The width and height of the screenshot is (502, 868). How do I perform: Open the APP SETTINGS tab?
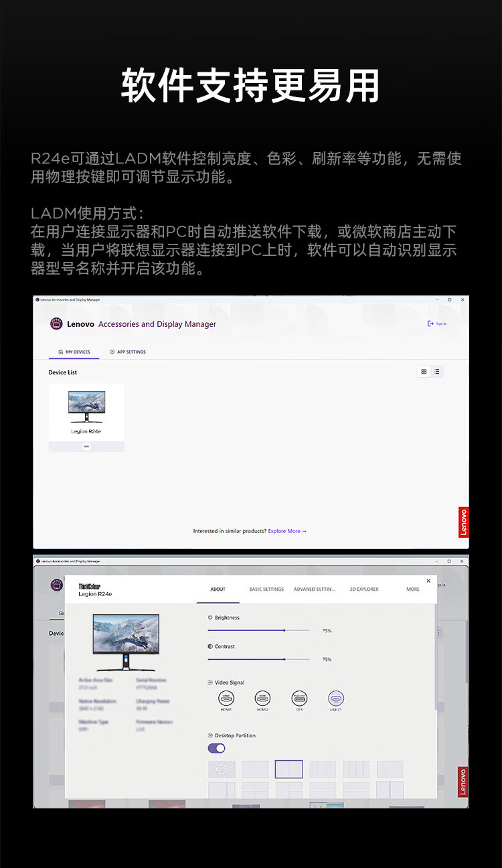[x=128, y=352]
